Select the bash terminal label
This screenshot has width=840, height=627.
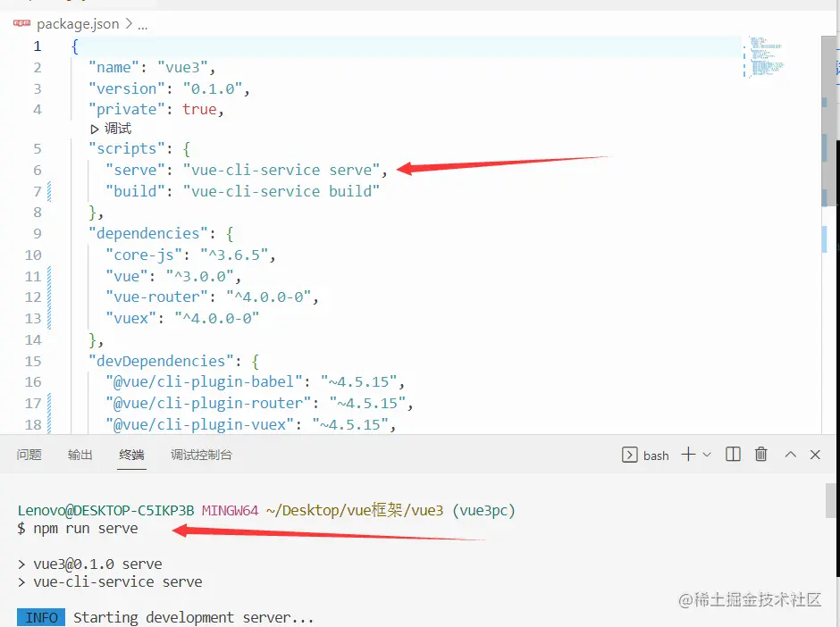pyautogui.click(x=656, y=456)
